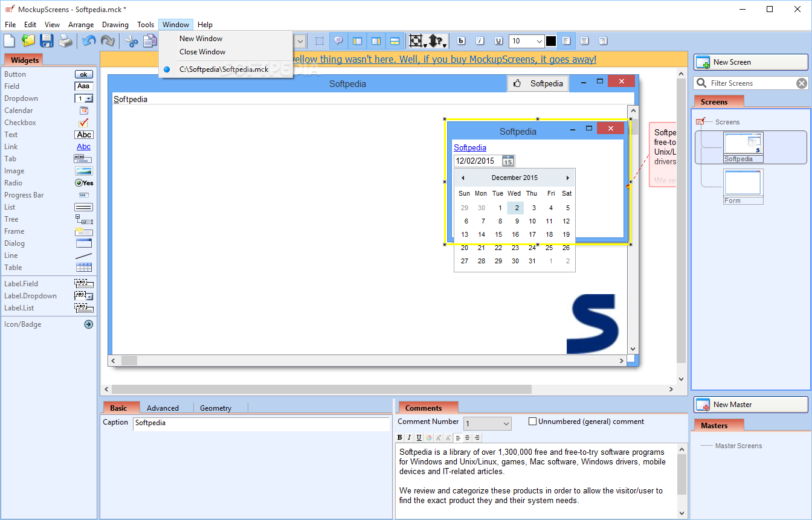Open the calendar picker next to 12/02/2015
Viewport: 812px width, 520px height.
pyautogui.click(x=508, y=161)
